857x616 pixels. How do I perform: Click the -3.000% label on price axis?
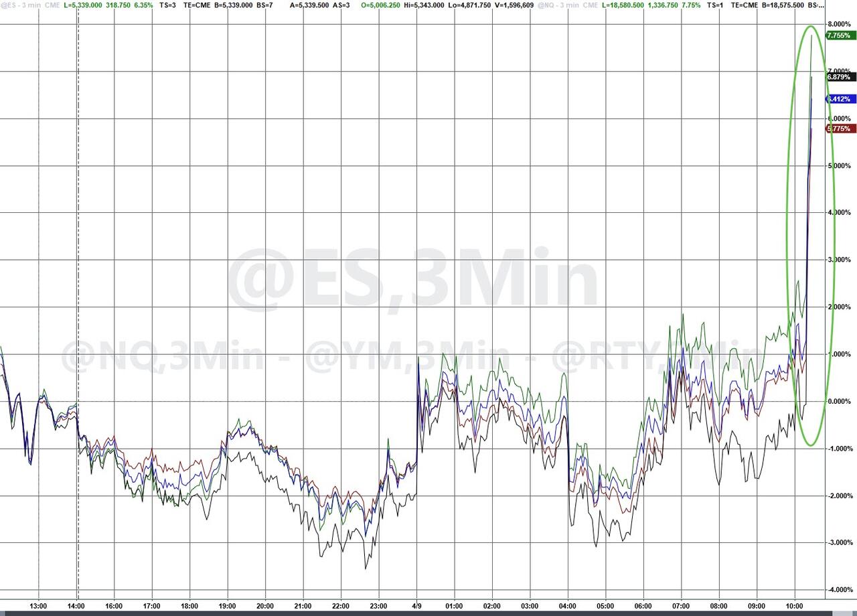point(838,542)
